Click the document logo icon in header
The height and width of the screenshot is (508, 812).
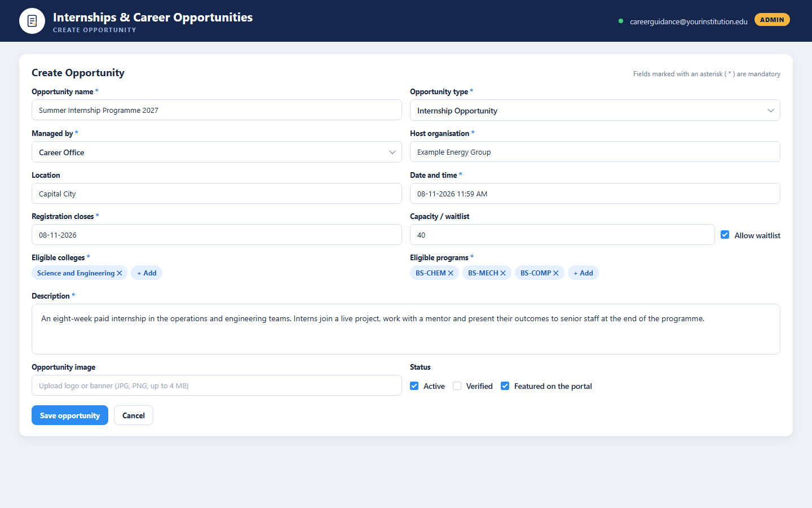point(32,21)
